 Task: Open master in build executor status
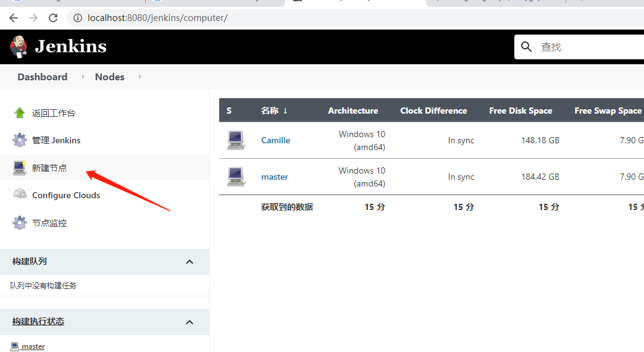point(33,346)
